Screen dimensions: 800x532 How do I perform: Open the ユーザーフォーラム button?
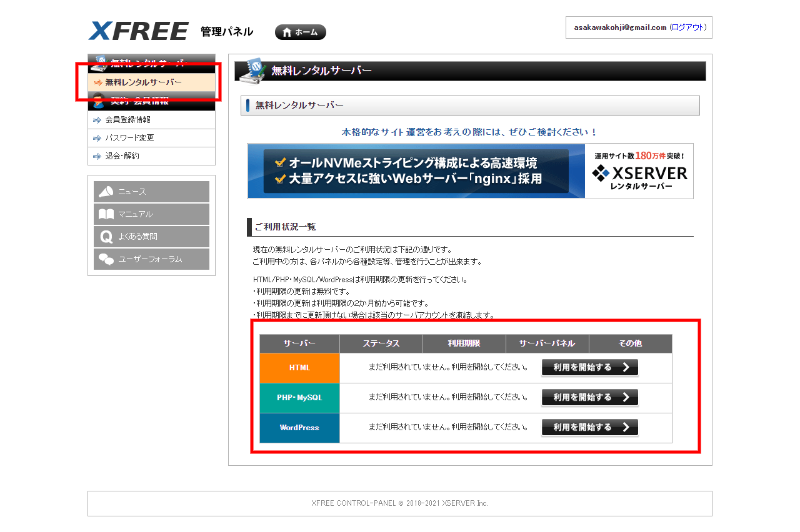click(152, 259)
